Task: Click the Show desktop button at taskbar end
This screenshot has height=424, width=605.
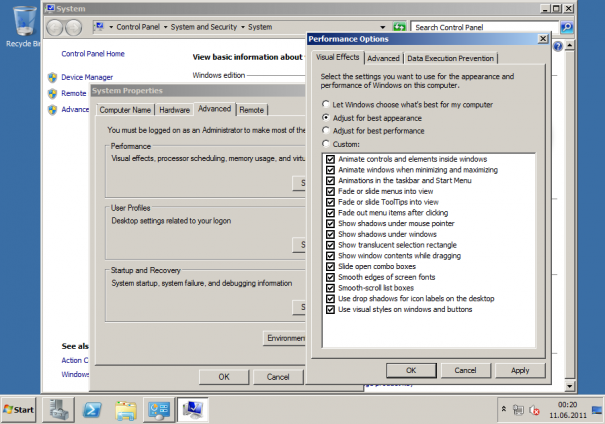Action: [x=597, y=410]
